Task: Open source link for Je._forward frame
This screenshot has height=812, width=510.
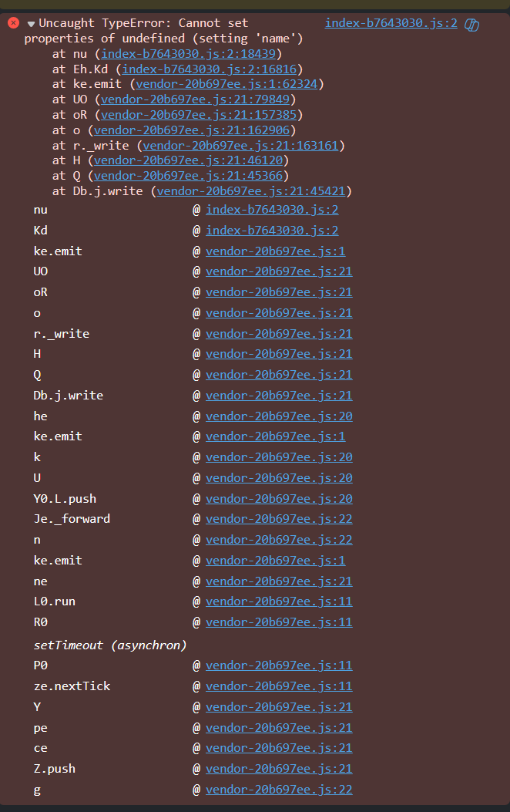Action: click(x=279, y=519)
